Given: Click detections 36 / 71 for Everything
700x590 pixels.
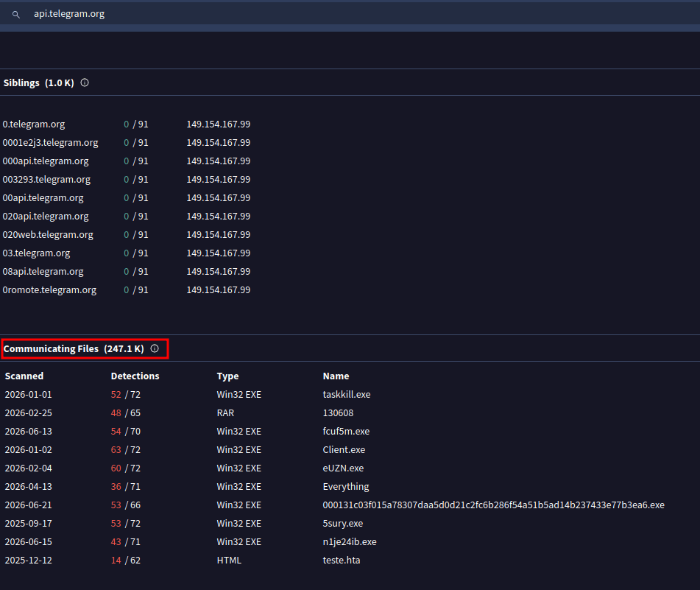Looking at the screenshot, I should pos(125,486).
